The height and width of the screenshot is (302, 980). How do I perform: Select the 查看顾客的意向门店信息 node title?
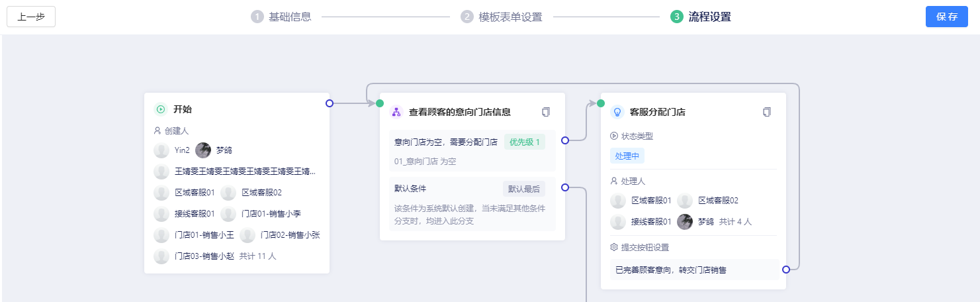point(460,112)
